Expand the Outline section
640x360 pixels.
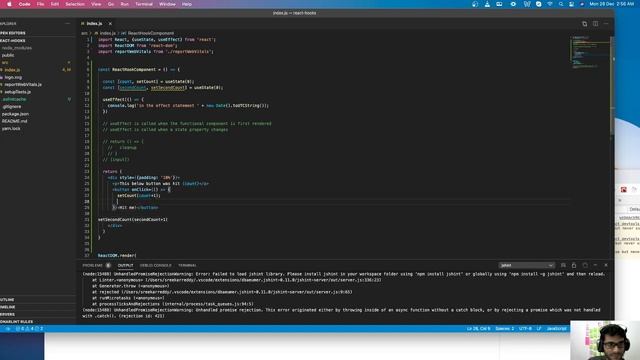point(37,300)
